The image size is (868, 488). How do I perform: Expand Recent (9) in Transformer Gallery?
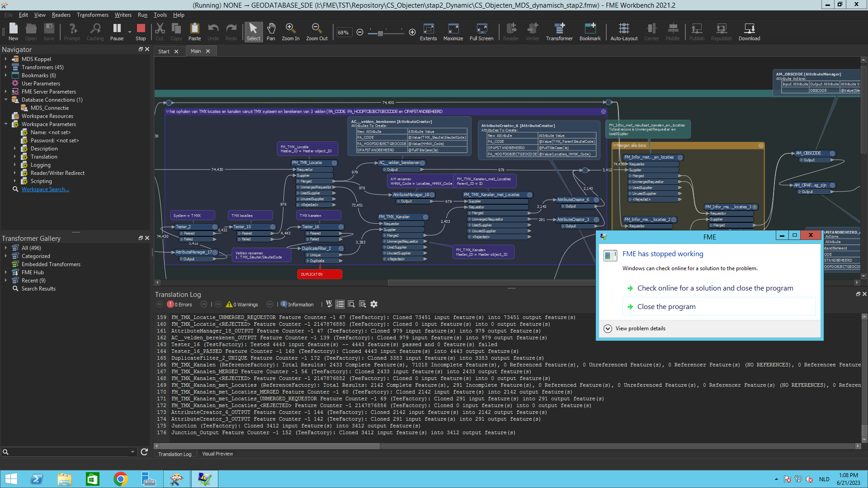[6, 281]
